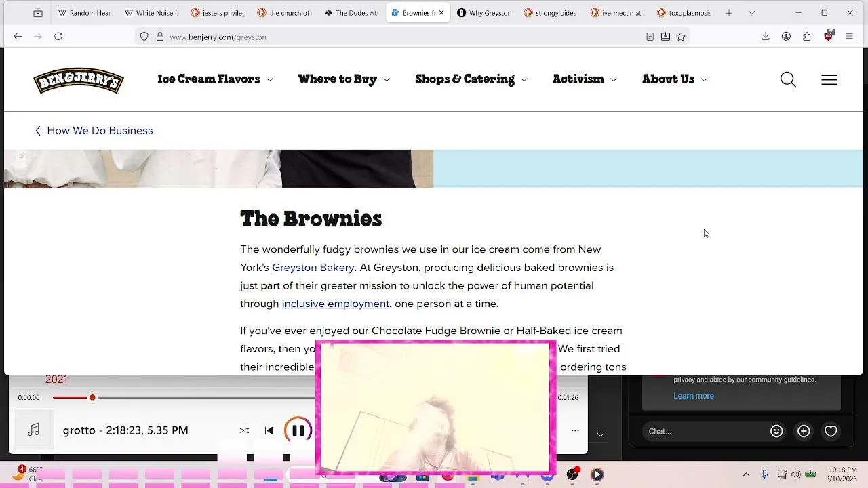
Task: Open the hamburger site menu
Action: 829,80
